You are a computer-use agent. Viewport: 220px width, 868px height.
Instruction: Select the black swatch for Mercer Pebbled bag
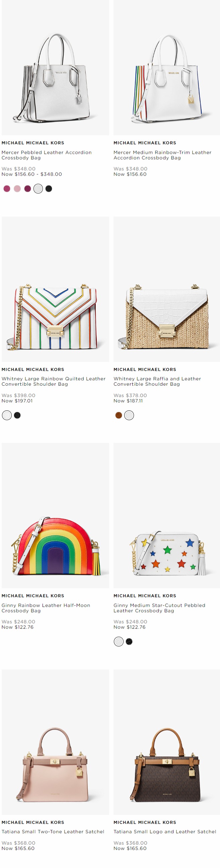(49, 189)
